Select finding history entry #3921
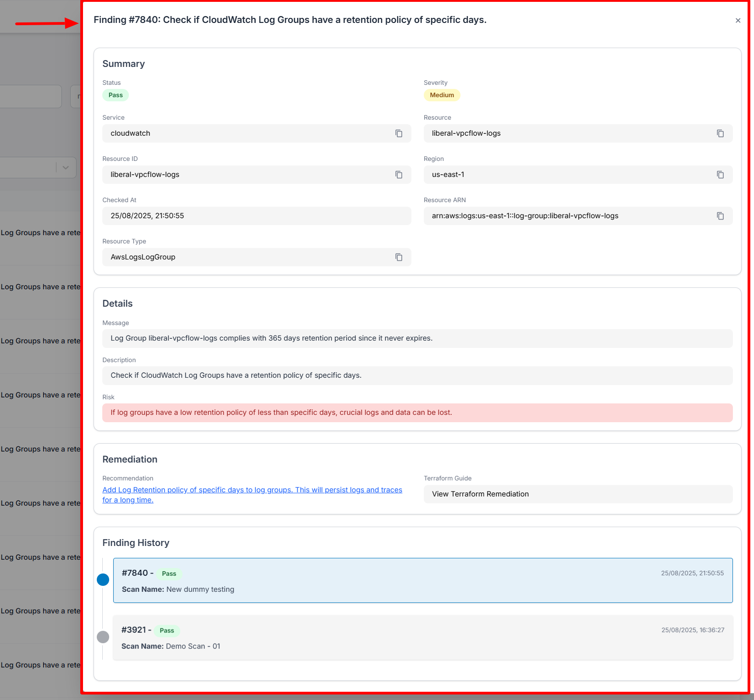The image size is (754, 700). [x=422, y=637]
